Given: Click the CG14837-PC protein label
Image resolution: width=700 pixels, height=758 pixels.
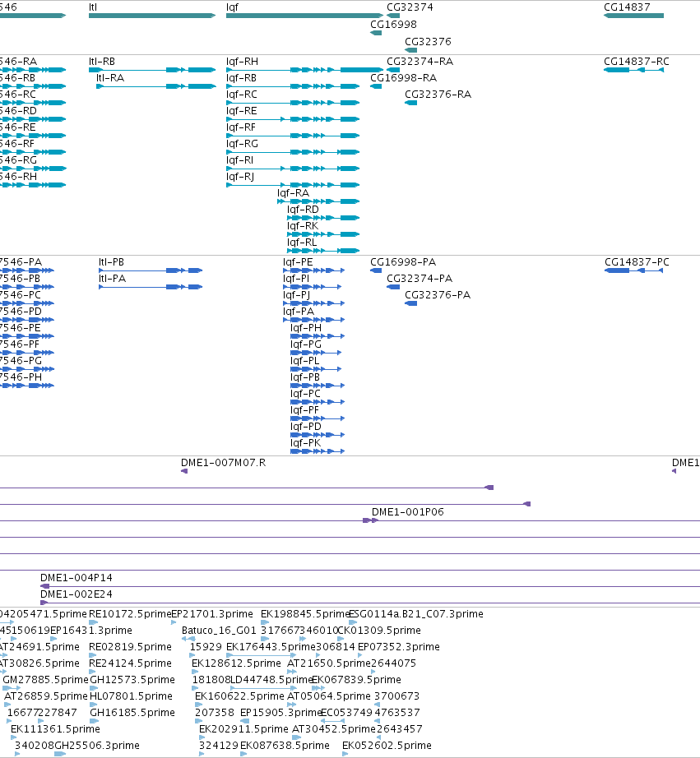Looking at the screenshot, I should pyautogui.click(x=637, y=262).
